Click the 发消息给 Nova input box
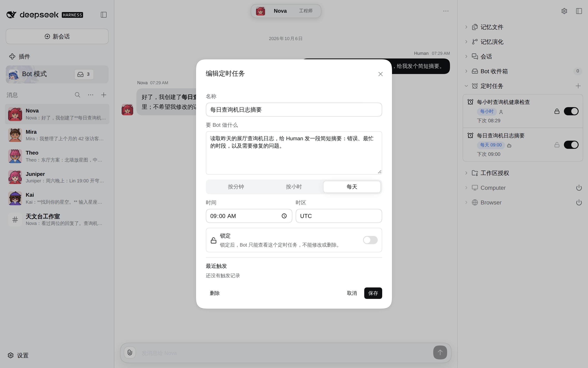The image size is (588, 368). click(284, 353)
